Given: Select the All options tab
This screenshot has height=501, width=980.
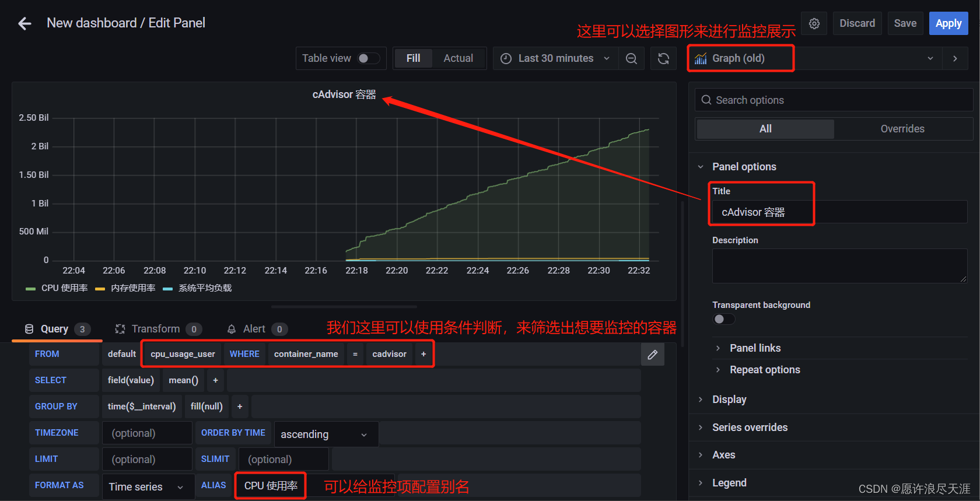Looking at the screenshot, I should (x=765, y=129).
